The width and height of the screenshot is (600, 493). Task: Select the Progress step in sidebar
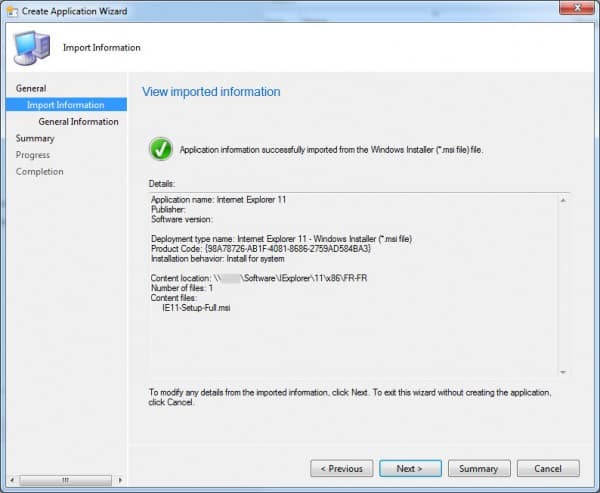coord(33,155)
